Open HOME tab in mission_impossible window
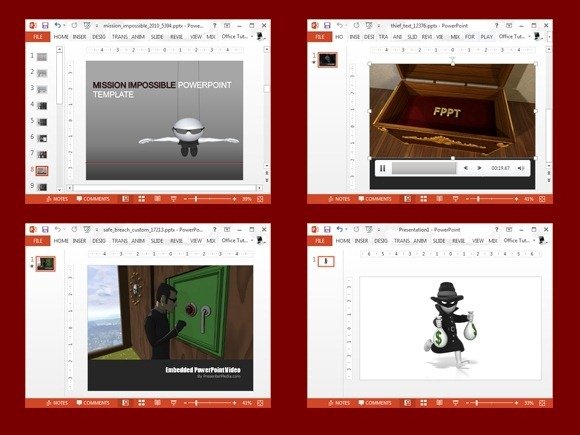Screen dimensions: 580x435 (x=61, y=37)
